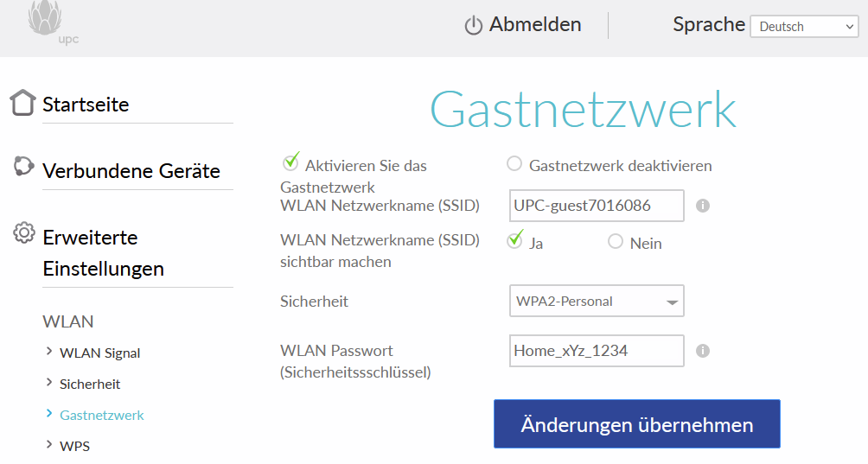The image size is (868, 464).
Task: Click the house icon beside Startseite
Action: [x=22, y=103]
